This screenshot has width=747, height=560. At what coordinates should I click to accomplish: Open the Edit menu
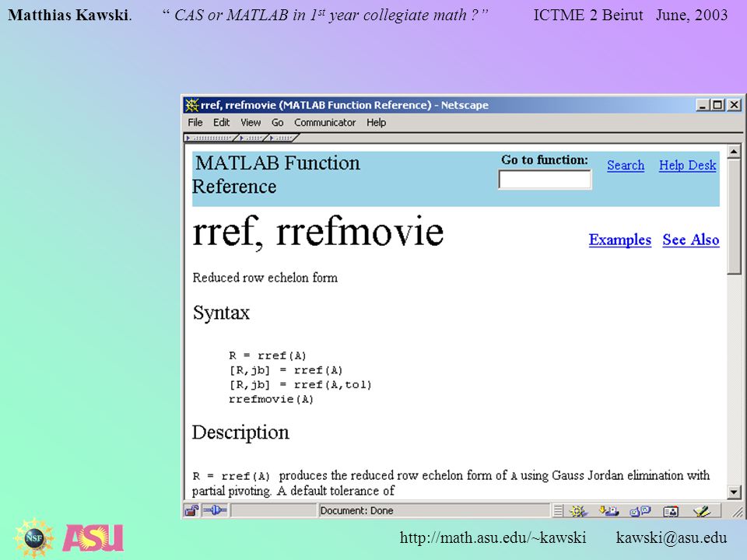click(x=221, y=122)
